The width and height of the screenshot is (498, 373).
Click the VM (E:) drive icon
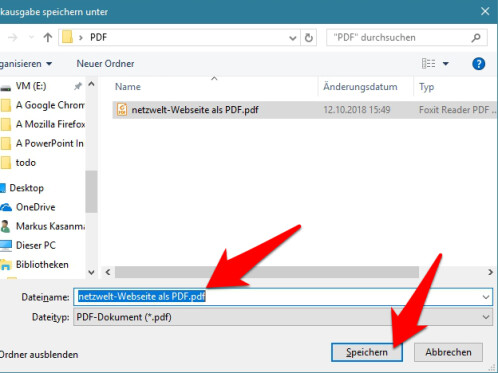[x=6, y=88]
